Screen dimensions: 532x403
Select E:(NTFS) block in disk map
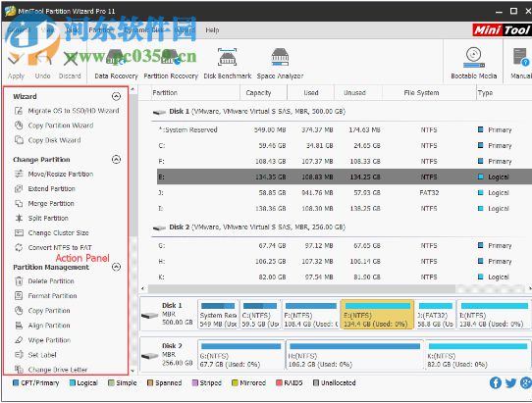377,315
